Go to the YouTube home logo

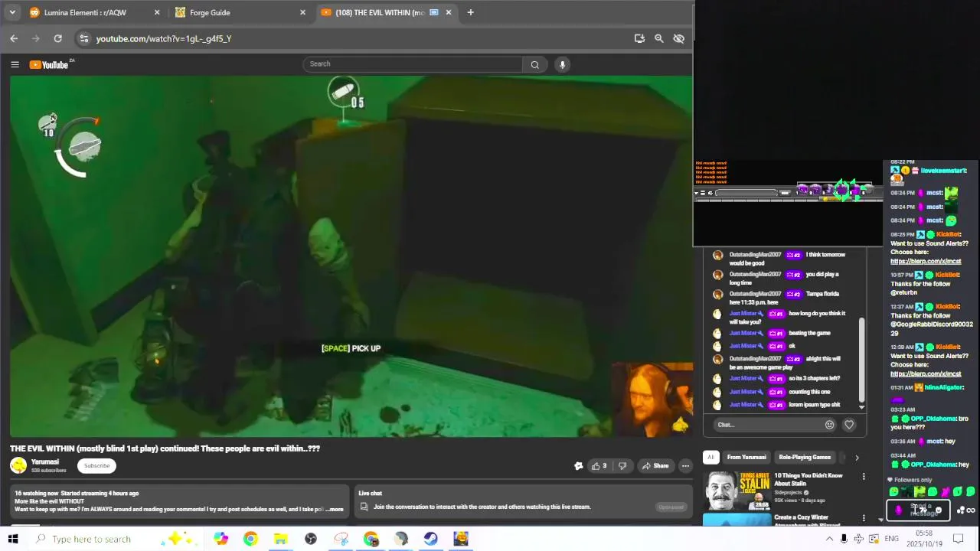click(x=49, y=64)
